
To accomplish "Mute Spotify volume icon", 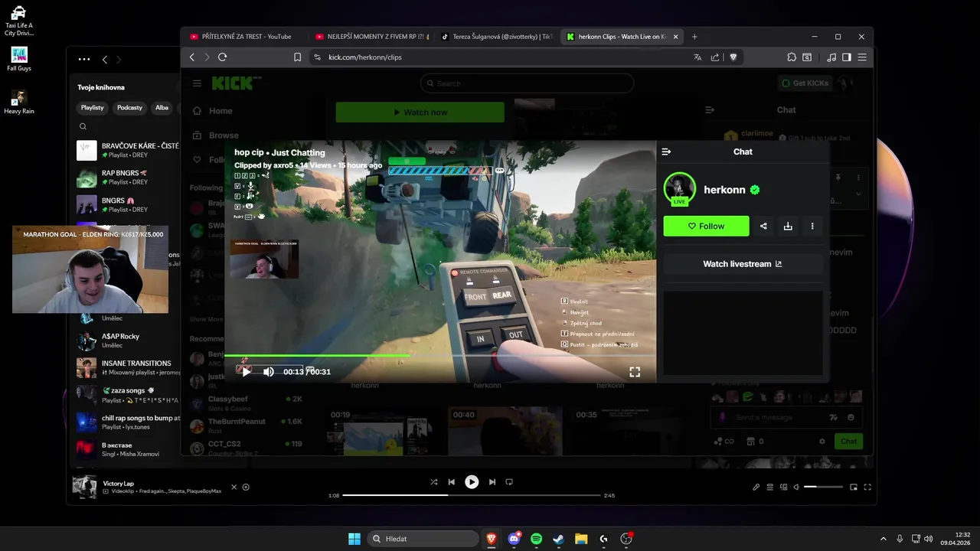I will point(796,487).
